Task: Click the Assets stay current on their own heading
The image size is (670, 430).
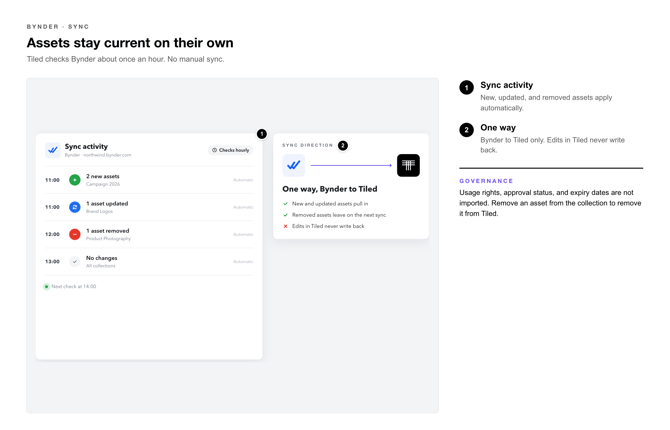Action: [130, 43]
